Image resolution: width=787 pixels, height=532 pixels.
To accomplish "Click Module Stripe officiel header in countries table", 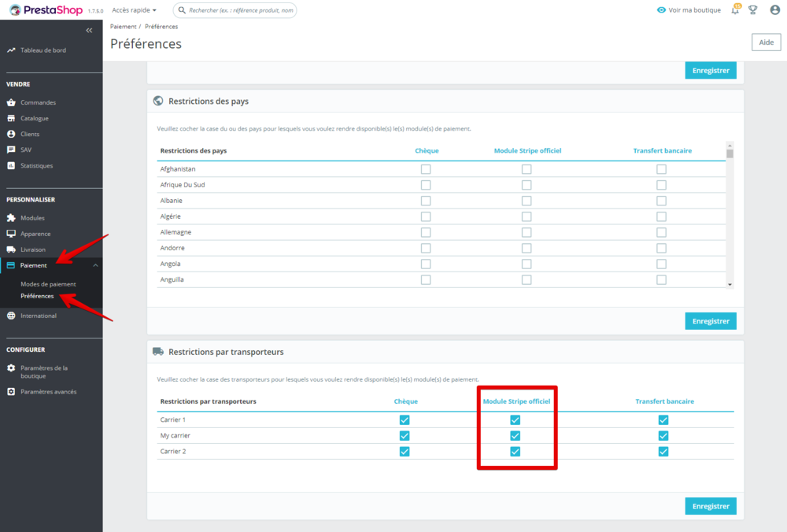I will point(527,150).
